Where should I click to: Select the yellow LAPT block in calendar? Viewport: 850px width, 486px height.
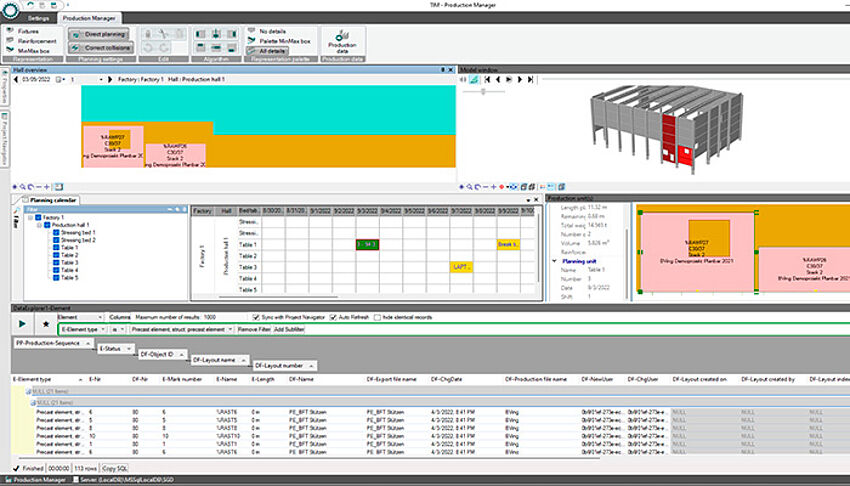(x=461, y=267)
